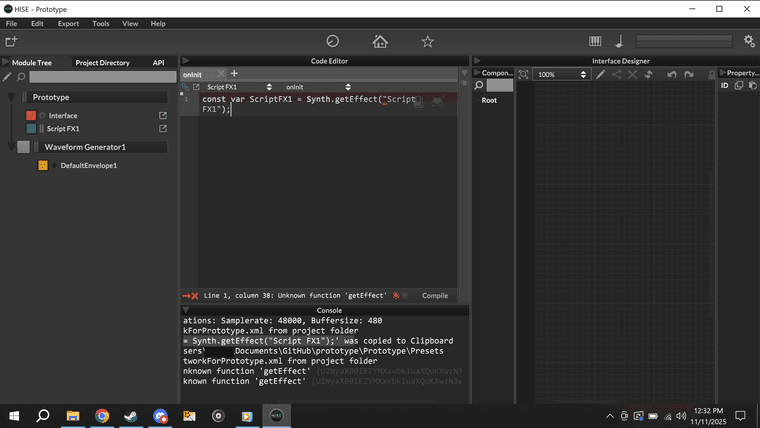Click the add-panel icon at top left
Viewport: 760px width, 428px height.
coord(11,41)
